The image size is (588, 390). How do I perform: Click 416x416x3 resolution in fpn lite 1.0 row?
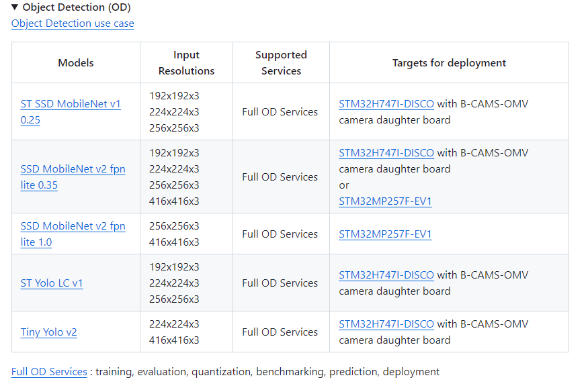tap(174, 242)
